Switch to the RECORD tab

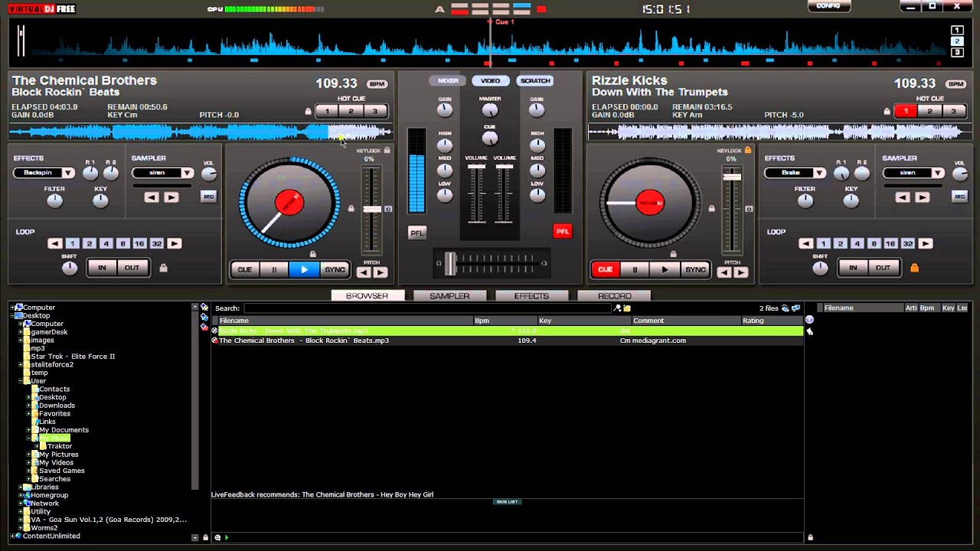click(615, 295)
